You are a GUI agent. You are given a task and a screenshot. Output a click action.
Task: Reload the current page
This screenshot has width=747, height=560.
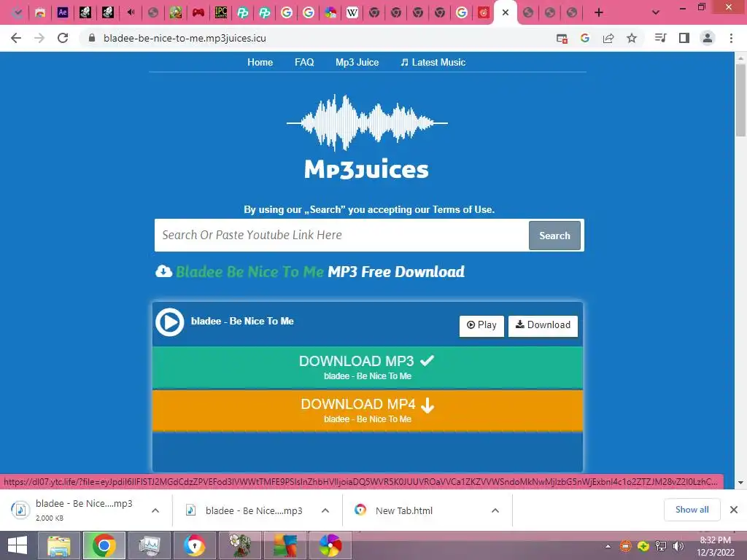pyautogui.click(x=63, y=38)
